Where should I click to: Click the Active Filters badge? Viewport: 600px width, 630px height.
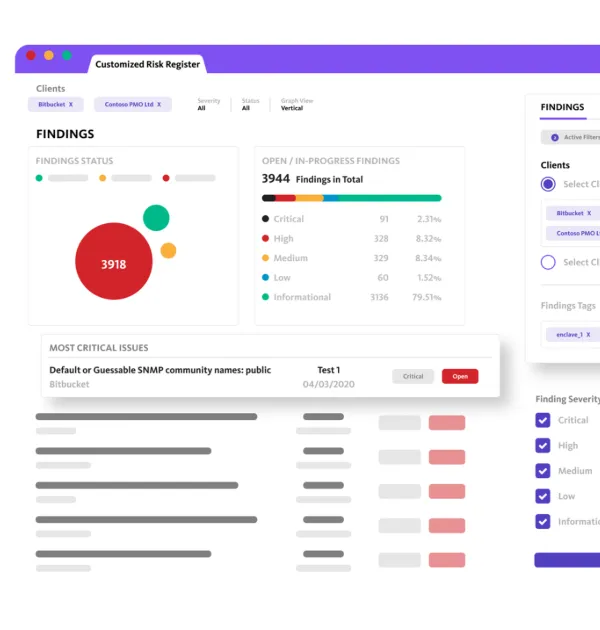(571, 137)
